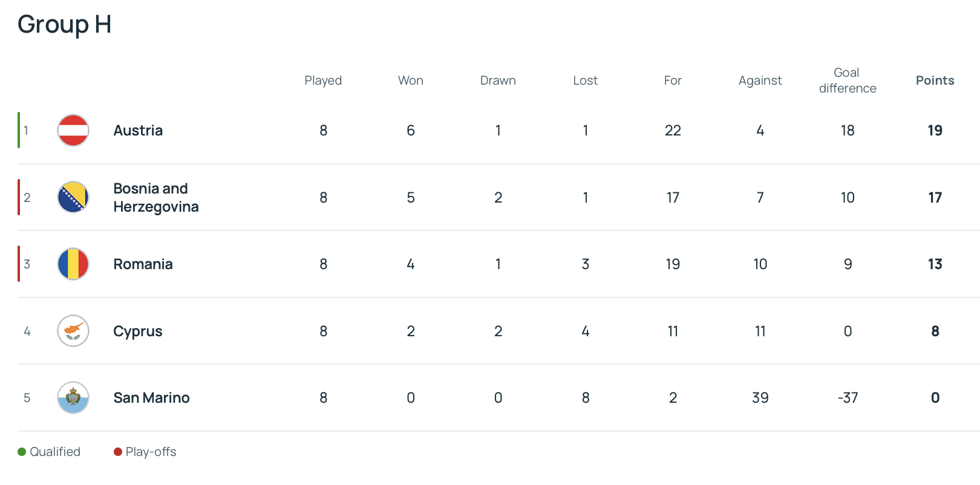Click the Romania flag icon
This screenshot has height=485, width=980.
click(73, 264)
